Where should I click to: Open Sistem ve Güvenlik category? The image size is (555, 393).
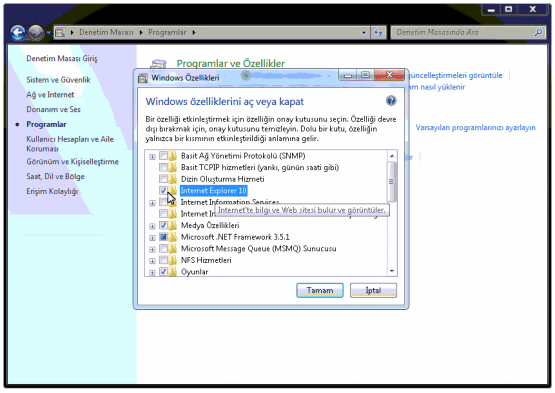coord(58,80)
